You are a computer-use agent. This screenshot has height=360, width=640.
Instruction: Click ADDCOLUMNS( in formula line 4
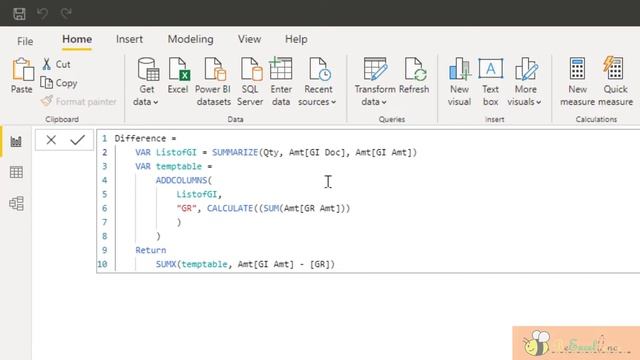tap(184, 180)
